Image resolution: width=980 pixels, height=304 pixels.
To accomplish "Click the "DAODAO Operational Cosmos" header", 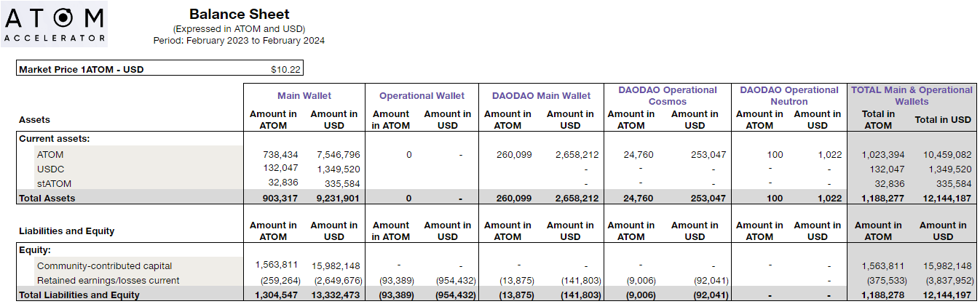I will click(x=667, y=95).
